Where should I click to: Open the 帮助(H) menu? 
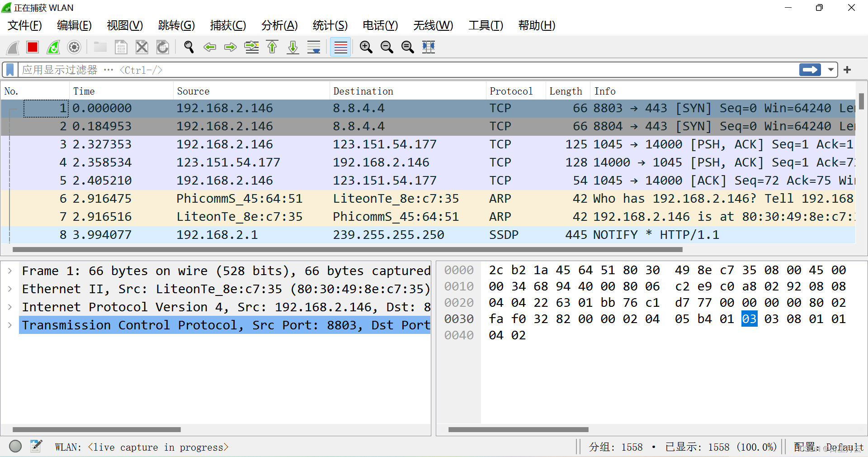tap(537, 25)
